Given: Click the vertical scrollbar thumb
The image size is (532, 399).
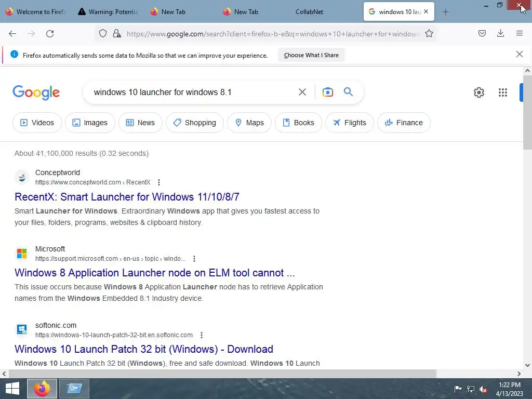Looking at the screenshot, I should 527,112.
